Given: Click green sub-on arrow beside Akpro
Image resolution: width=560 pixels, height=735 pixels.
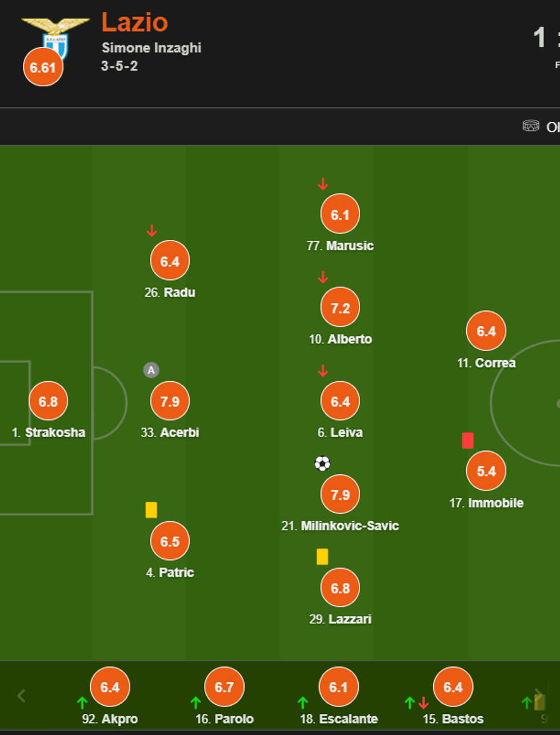Looking at the screenshot, I should click(x=82, y=702).
